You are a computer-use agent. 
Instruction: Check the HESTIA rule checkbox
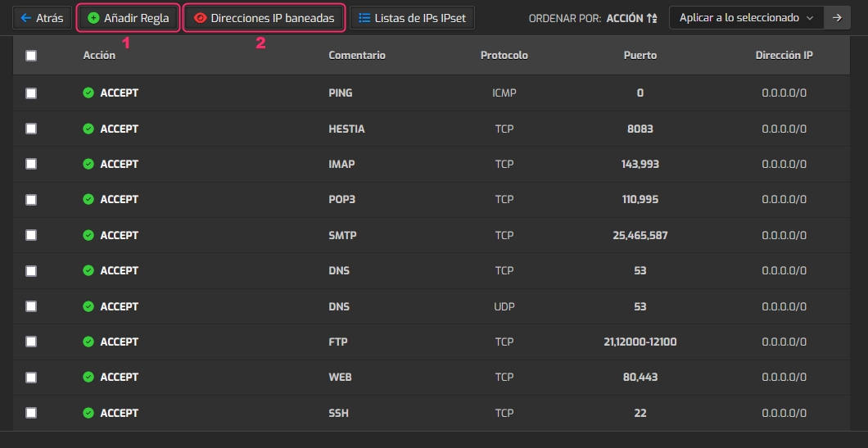(x=31, y=129)
